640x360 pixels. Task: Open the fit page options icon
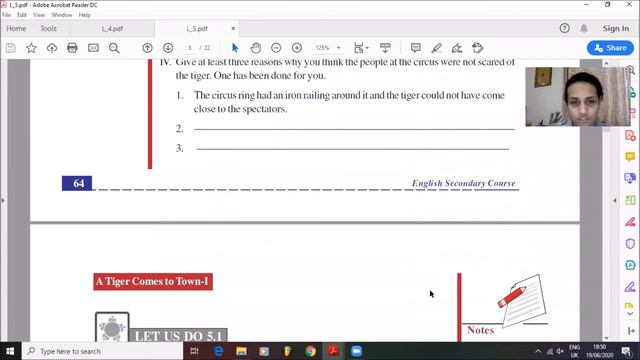(x=361, y=48)
